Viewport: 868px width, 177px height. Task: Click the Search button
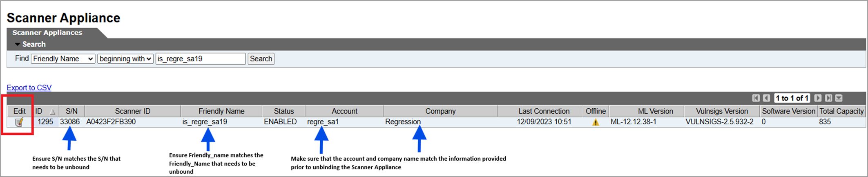[x=261, y=59]
